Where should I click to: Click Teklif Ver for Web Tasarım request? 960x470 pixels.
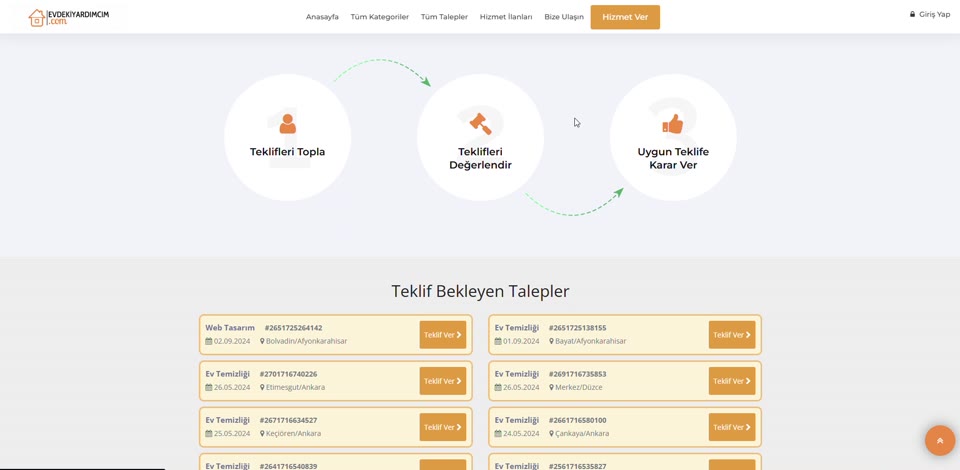[x=443, y=335]
